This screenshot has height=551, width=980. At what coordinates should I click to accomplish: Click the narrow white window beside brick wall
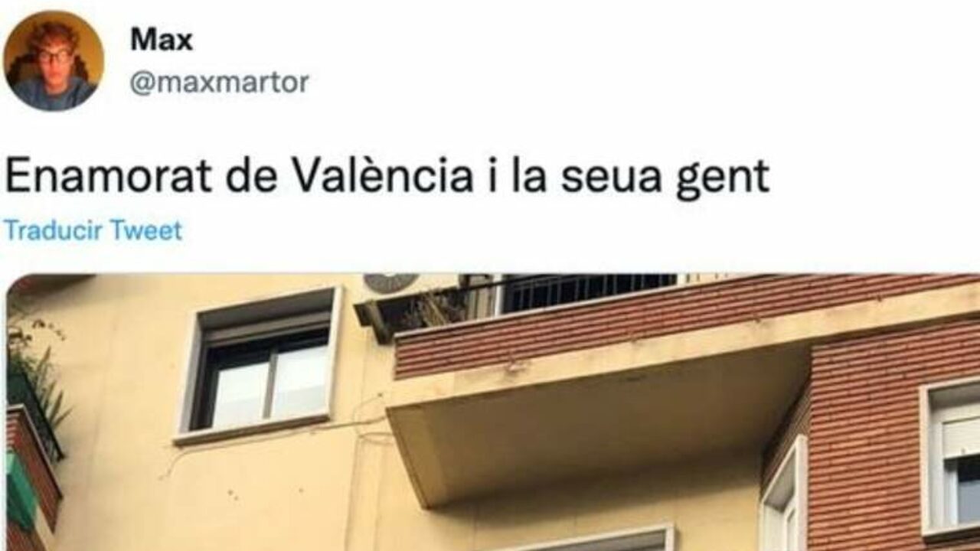(x=783, y=497)
